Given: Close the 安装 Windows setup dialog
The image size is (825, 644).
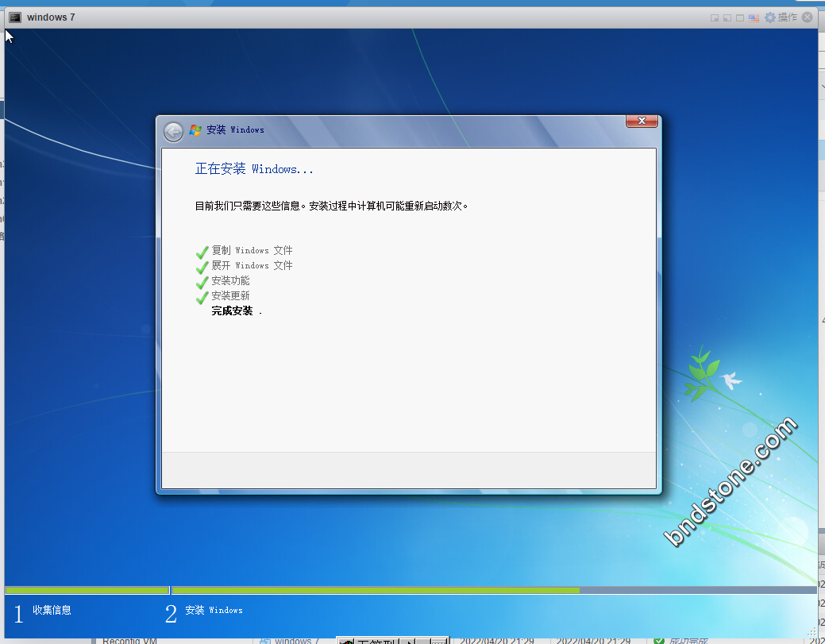Looking at the screenshot, I should [642, 121].
